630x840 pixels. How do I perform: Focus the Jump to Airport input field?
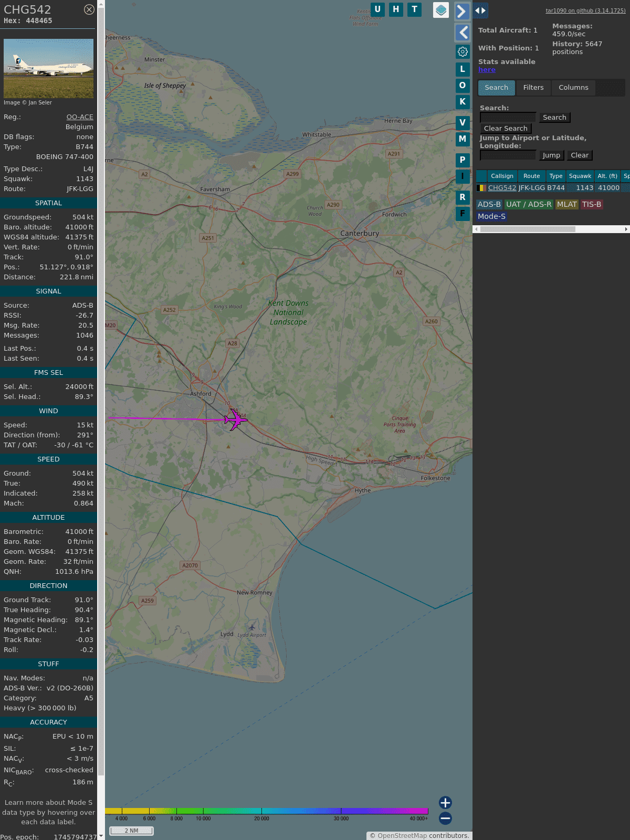click(508, 155)
